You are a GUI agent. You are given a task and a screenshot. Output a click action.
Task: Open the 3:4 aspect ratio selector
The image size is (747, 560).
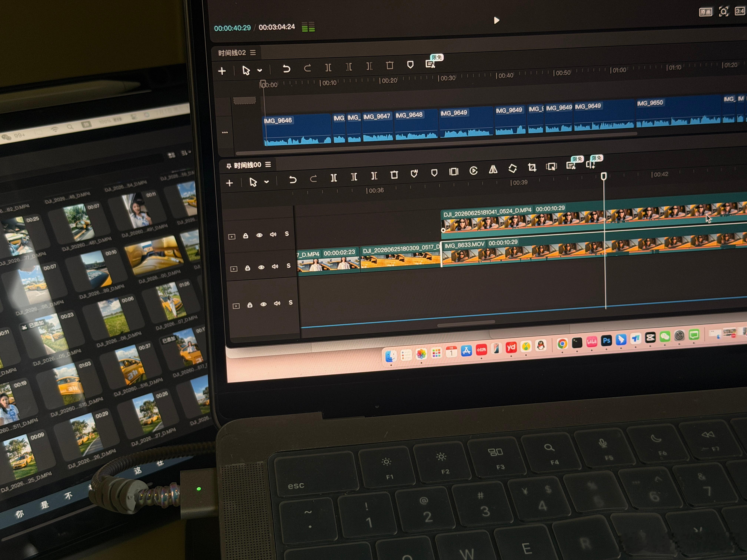click(x=740, y=11)
